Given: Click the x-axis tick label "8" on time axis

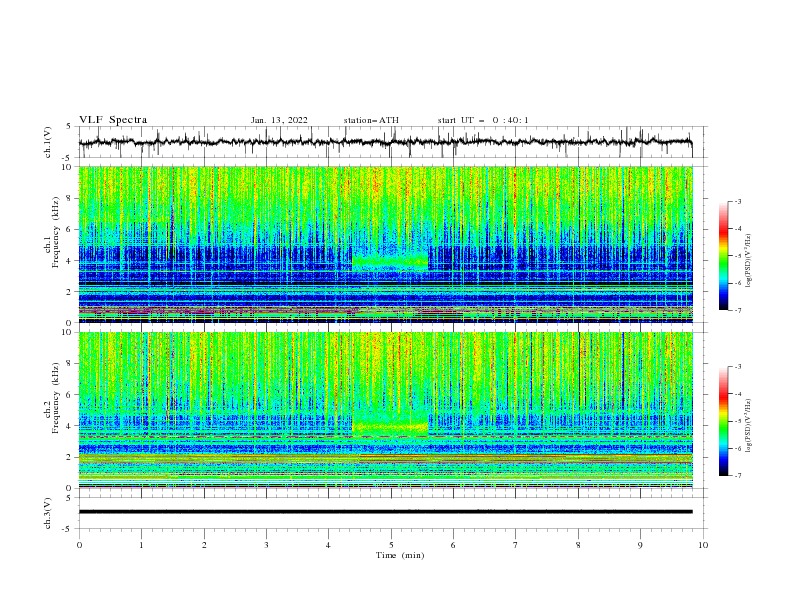Looking at the screenshot, I should coord(578,545).
